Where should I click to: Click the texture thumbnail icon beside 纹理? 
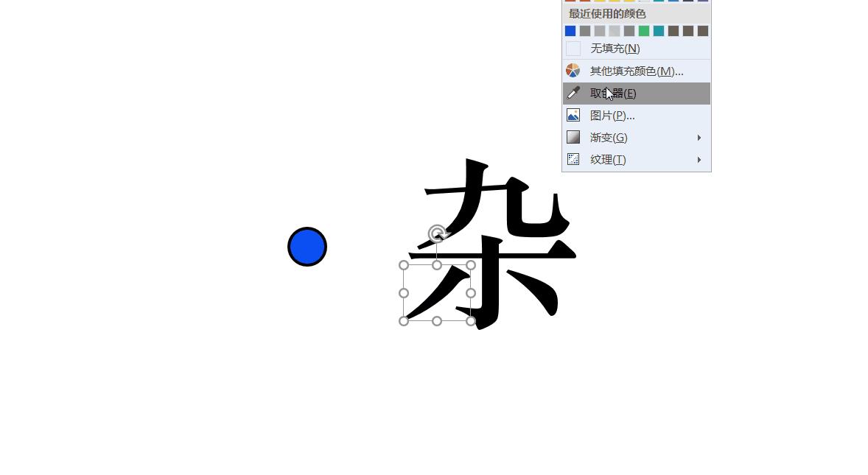click(x=573, y=159)
